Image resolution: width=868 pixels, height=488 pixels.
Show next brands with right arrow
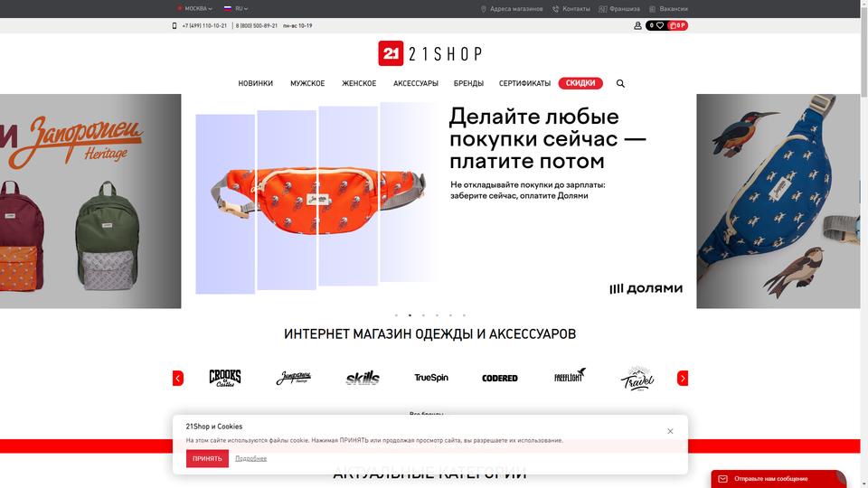(683, 379)
